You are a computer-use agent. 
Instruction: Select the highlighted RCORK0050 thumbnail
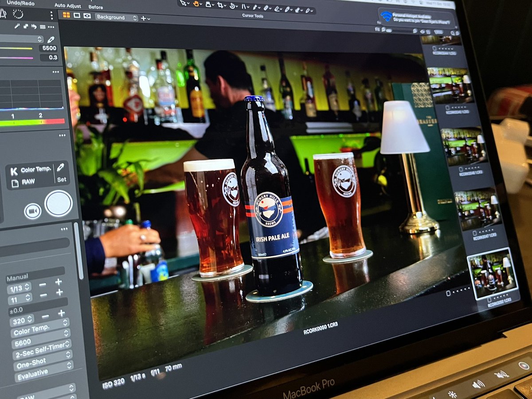tap(493, 274)
